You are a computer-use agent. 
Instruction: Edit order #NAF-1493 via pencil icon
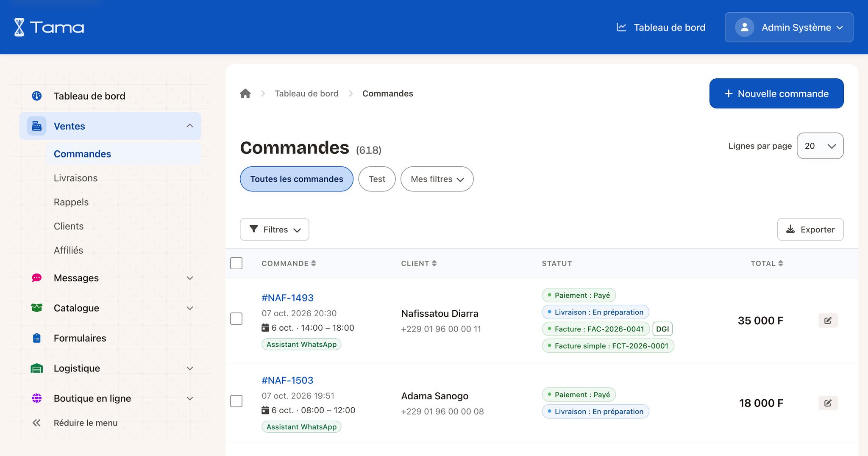[x=828, y=321]
